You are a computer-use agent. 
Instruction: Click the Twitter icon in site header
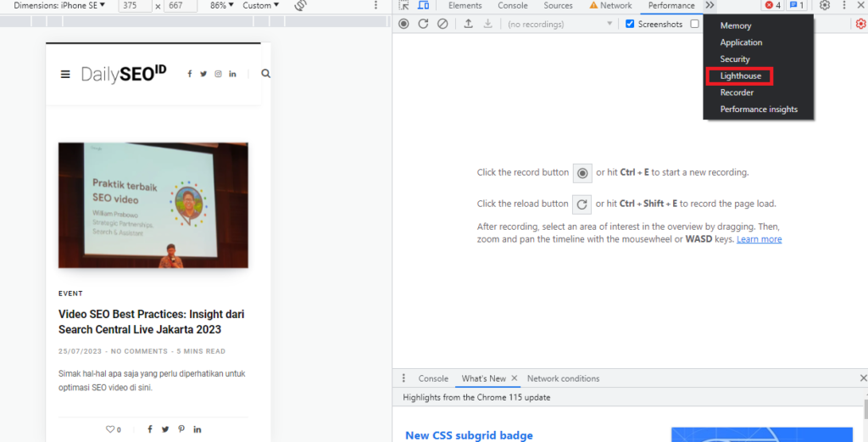203,74
